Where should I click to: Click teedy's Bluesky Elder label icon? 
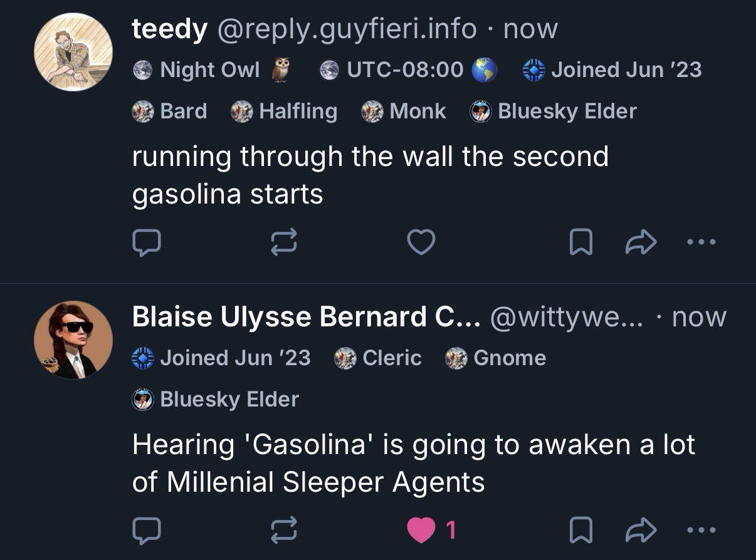(480, 111)
